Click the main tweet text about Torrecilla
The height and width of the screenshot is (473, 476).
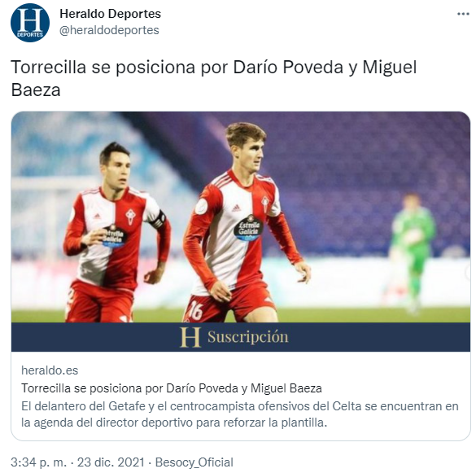[x=214, y=78]
